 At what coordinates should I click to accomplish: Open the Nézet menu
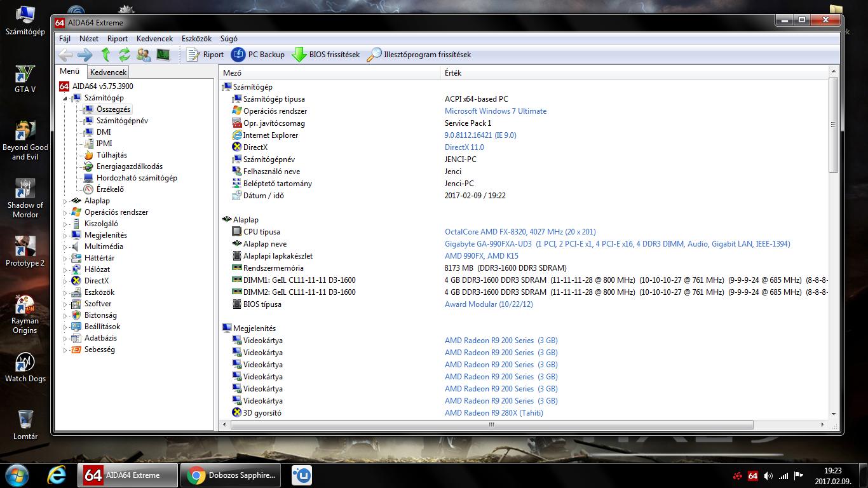89,39
